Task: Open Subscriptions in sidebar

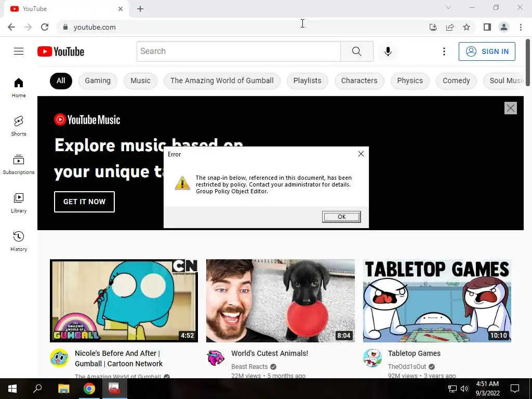Action: pyautogui.click(x=19, y=165)
